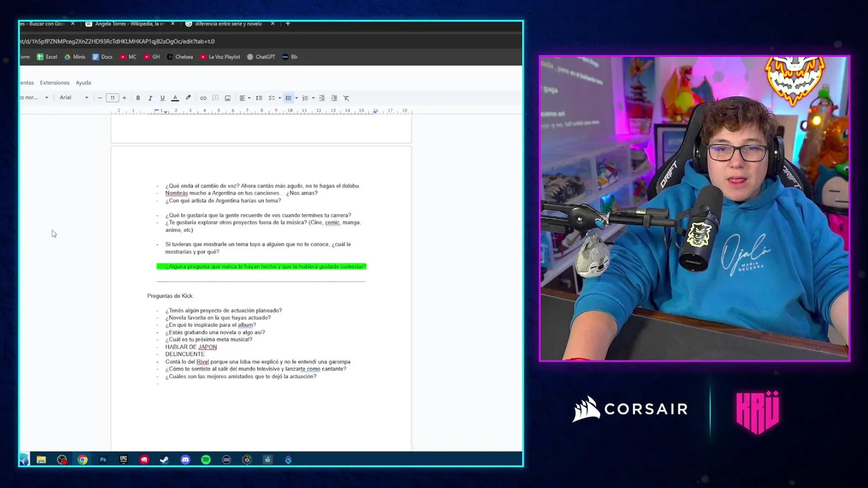
Task: Toggle the bulleted list button
Action: (288, 98)
